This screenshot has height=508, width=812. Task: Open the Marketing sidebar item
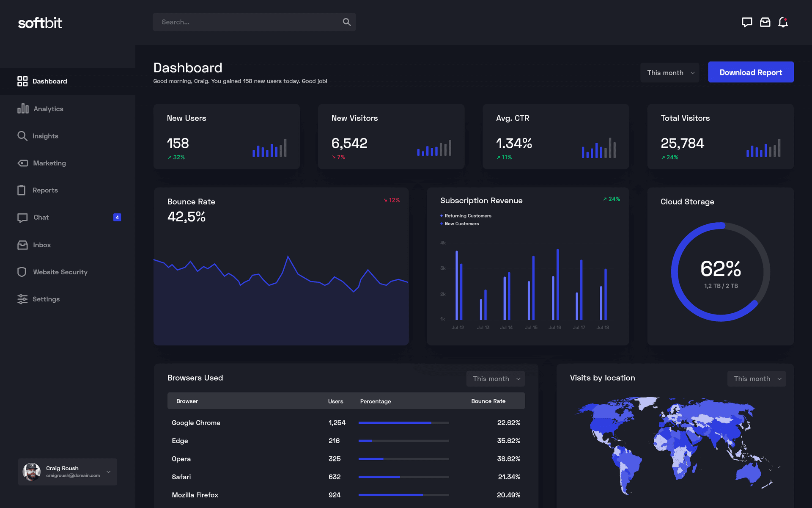[49, 163]
